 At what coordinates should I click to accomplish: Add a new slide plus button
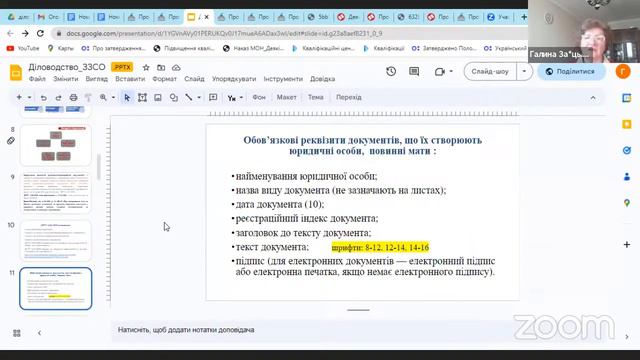click(19, 98)
